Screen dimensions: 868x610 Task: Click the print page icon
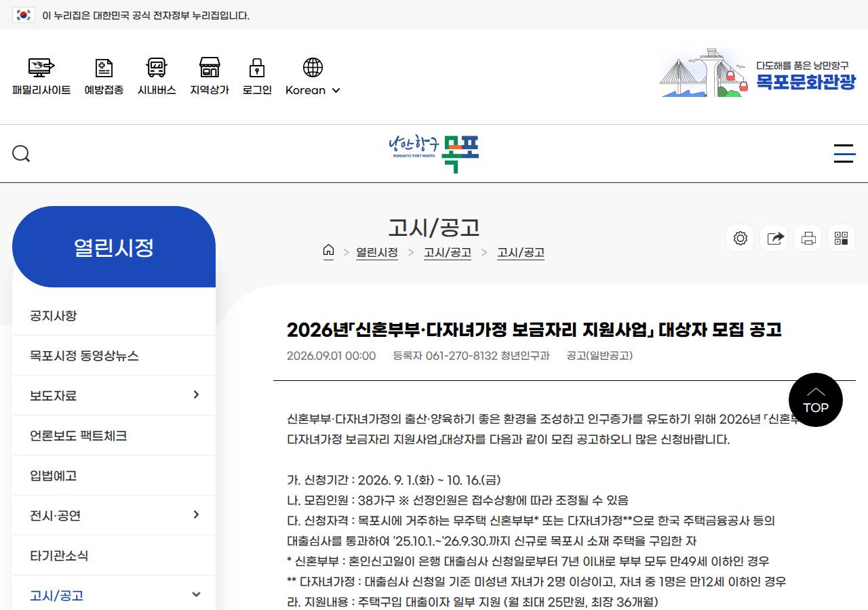pyautogui.click(x=808, y=239)
